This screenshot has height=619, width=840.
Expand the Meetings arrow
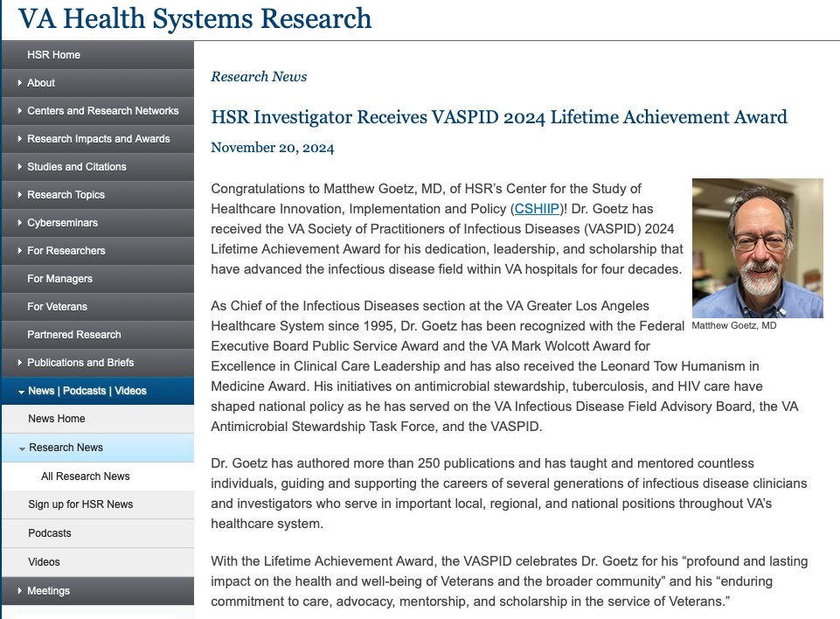[20, 591]
